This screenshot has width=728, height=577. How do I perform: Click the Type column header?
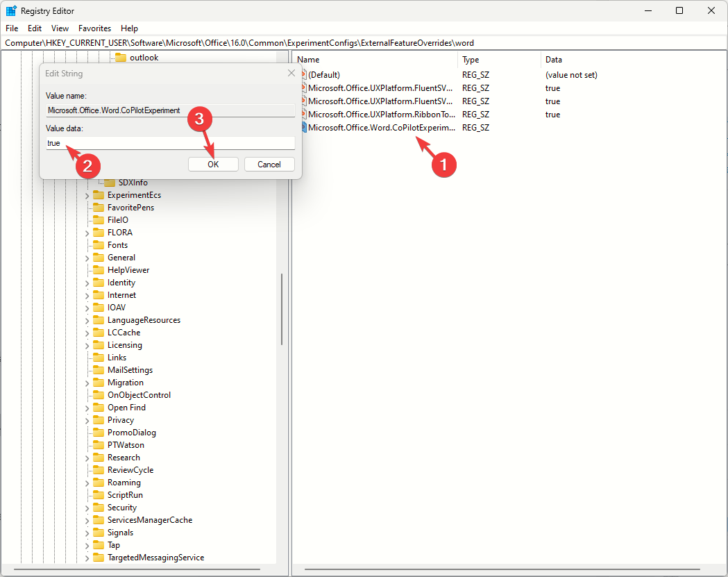499,60
